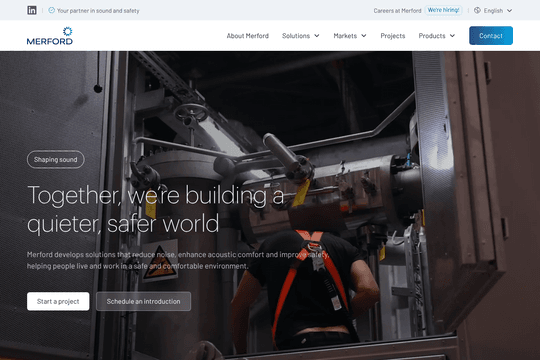Go to Merford logo homepage
Screen dimensions: 540x360
(50, 36)
